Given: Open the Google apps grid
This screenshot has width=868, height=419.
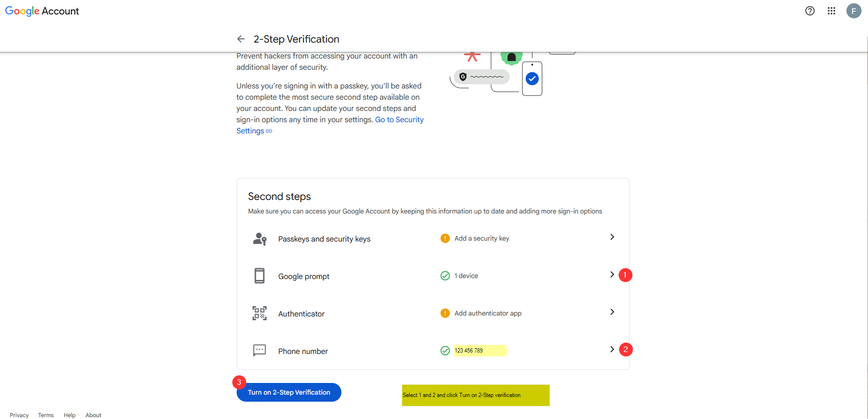Looking at the screenshot, I should (832, 11).
